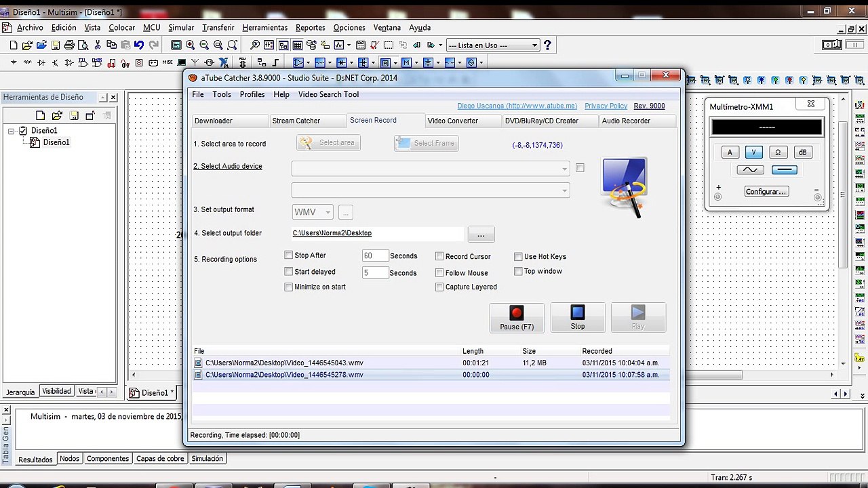Select the A current mode on multimeter
This screenshot has width=868, height=488.
[x=730, y=152]
